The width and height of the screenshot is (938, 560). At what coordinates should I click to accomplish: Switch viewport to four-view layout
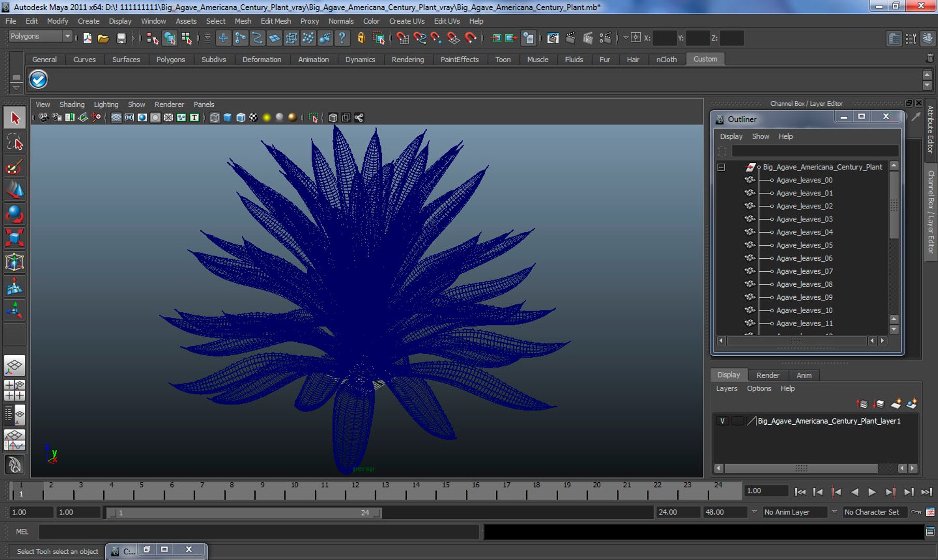[15, 390]
